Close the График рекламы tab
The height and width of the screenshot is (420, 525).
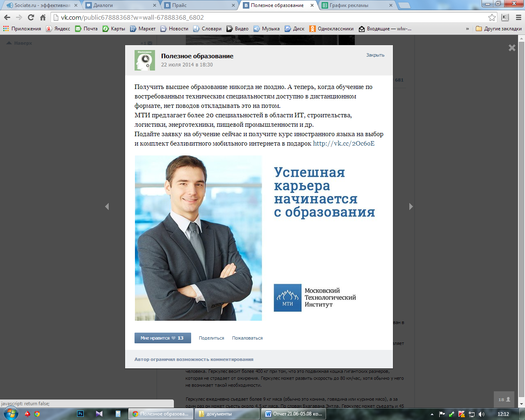pos(391,5)
